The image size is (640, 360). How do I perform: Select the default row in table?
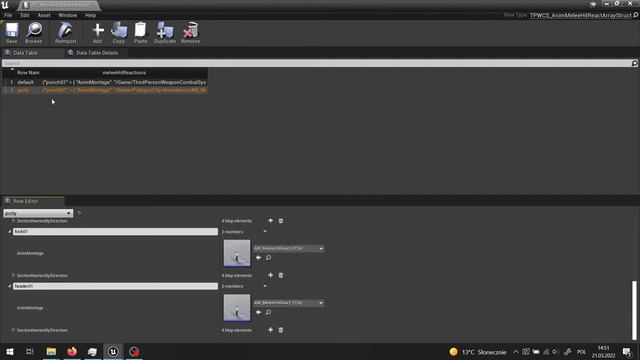105,82
